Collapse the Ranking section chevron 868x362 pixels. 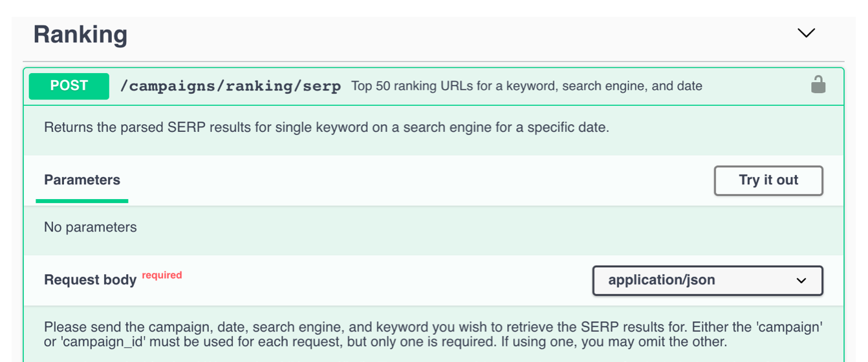point(806,33)
